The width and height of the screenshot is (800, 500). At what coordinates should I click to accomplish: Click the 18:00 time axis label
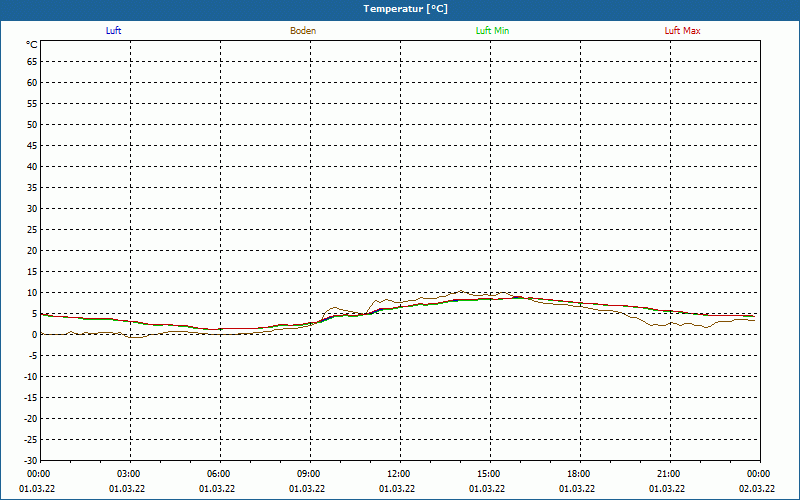point(579,474)
